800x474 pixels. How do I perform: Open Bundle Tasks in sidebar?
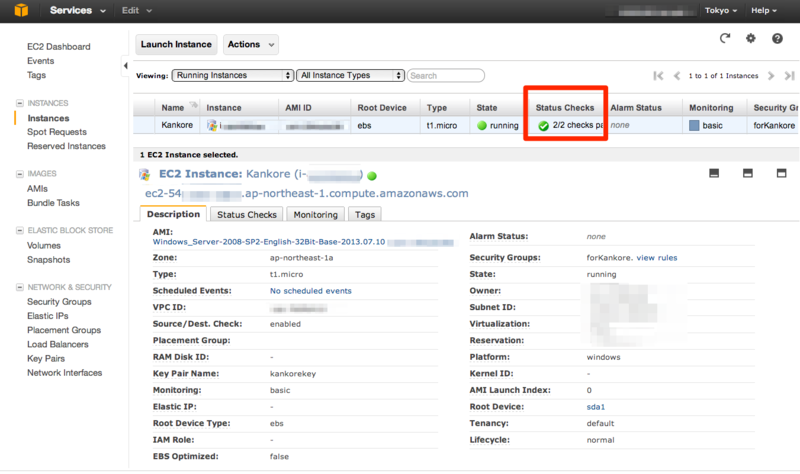(x=53, y=203)
